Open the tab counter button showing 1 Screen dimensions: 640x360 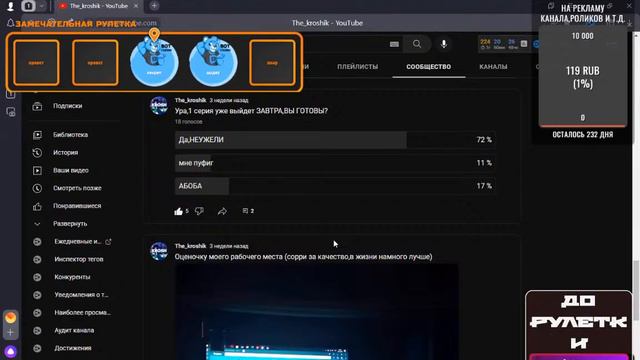pyautogui.click(x=28, y=6)
